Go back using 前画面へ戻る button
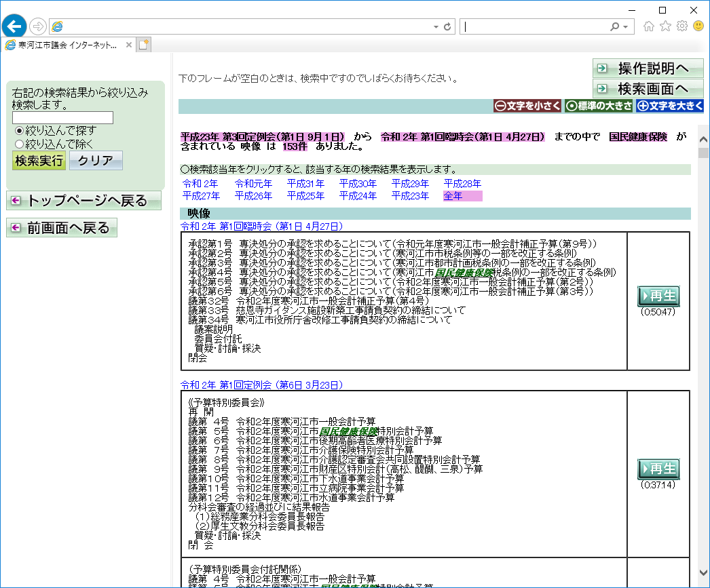 [x=62, y=227]
